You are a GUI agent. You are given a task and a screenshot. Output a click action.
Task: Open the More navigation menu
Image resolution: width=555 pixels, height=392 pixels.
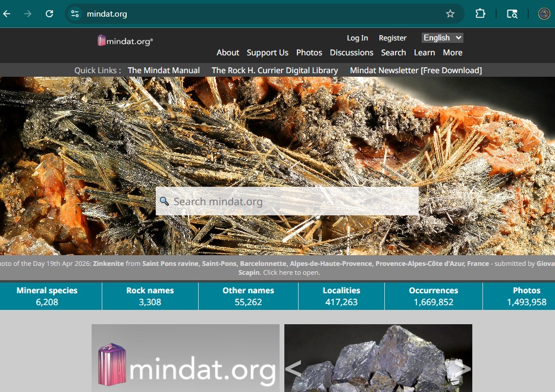click(x=453, y=52)
